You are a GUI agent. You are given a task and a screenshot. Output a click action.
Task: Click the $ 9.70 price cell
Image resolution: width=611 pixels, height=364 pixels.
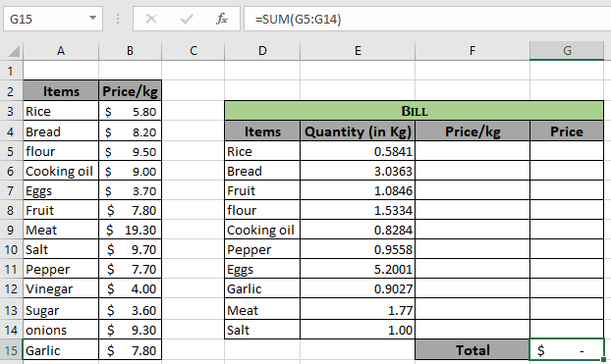(x=130, y=249)
